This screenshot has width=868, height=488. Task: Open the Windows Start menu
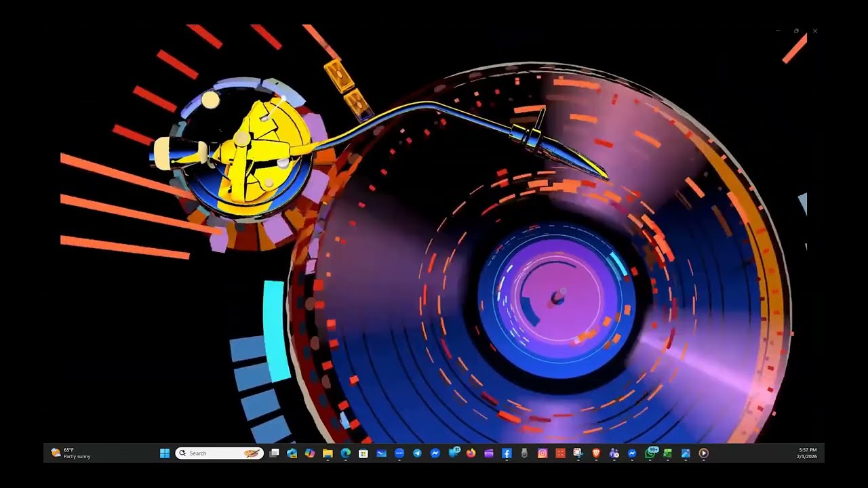pyautogui.click(x=165, y=453)
